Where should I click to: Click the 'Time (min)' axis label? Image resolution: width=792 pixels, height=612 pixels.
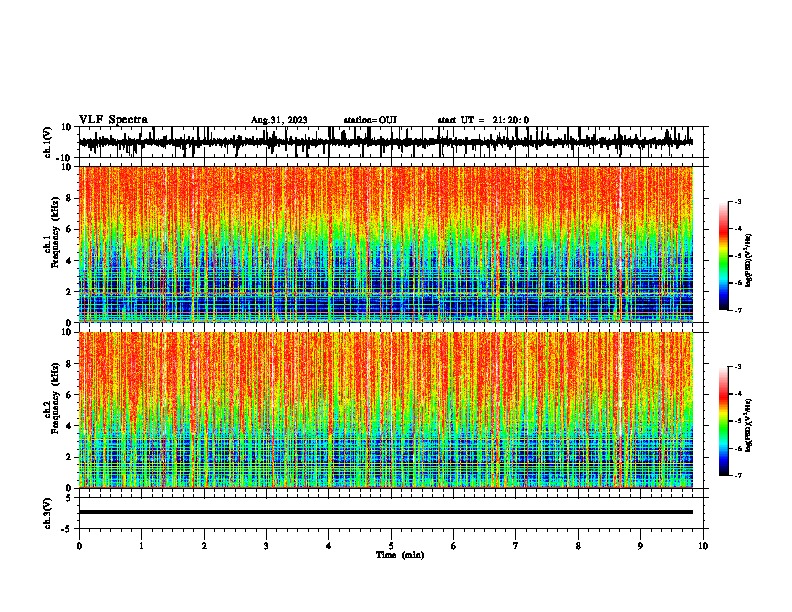pos(400,555)
